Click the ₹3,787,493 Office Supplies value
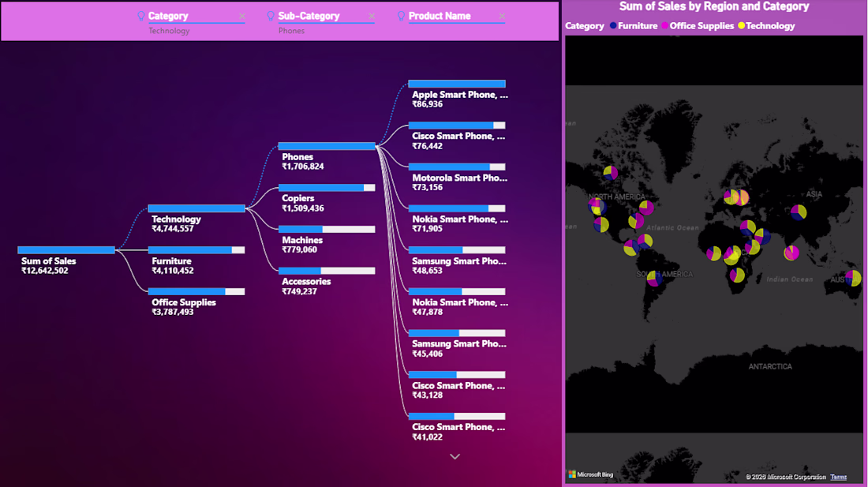Viewport: 868px width, 487px height. [173, 312]
